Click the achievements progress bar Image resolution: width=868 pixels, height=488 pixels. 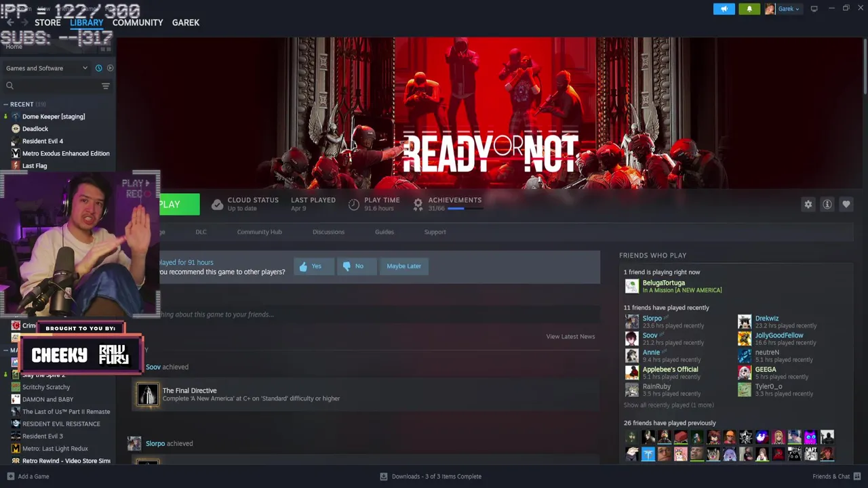coord(465,209)
